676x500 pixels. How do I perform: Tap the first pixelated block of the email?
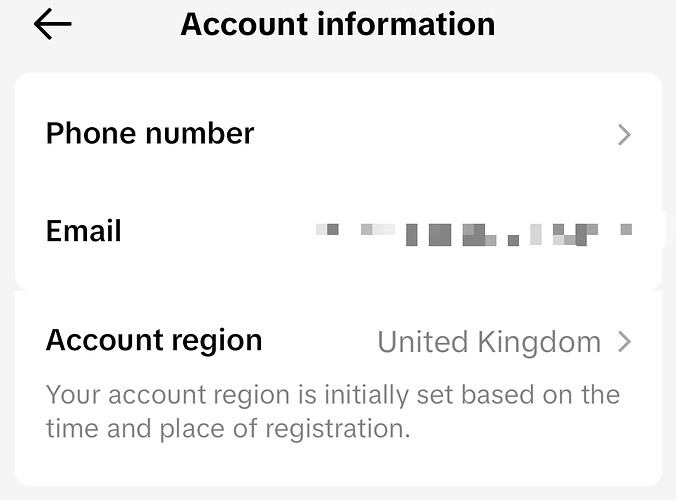(327, 230)
